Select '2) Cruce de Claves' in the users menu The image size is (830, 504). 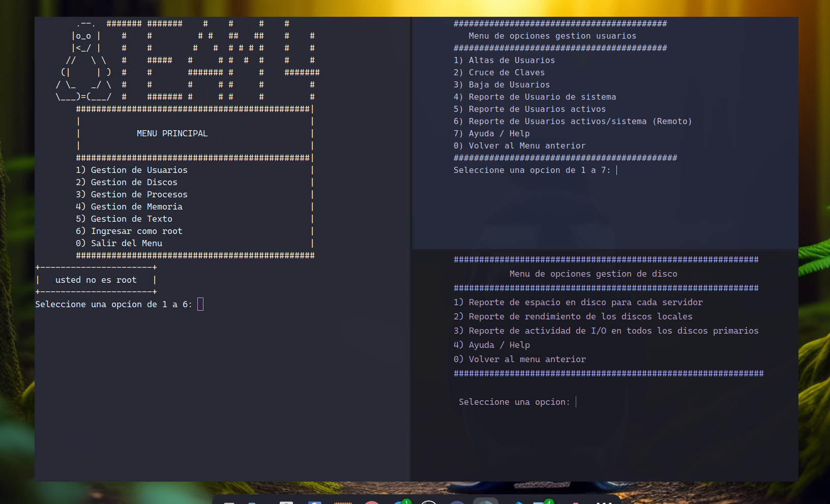click(x=498, y=72)
